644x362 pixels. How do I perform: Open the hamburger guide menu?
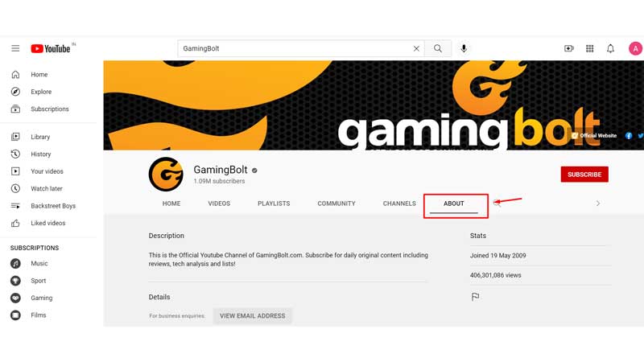(15, 48)
